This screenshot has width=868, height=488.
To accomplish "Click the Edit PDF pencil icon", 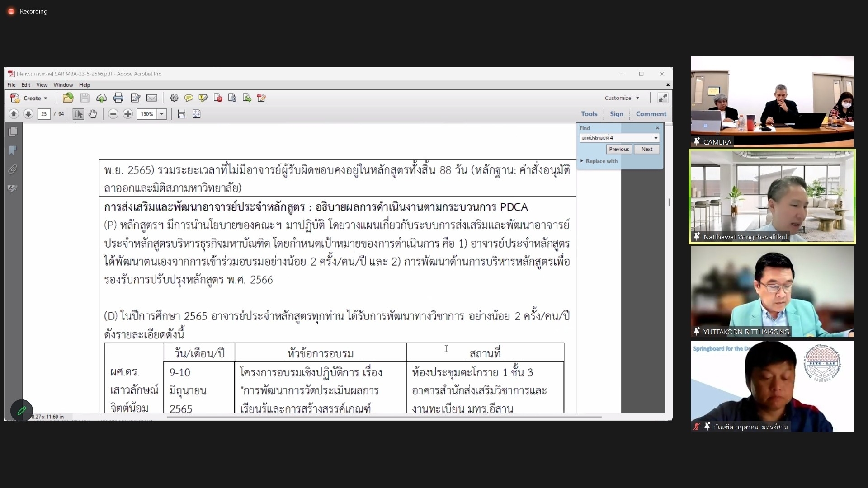I will click(x=261, y=98).
